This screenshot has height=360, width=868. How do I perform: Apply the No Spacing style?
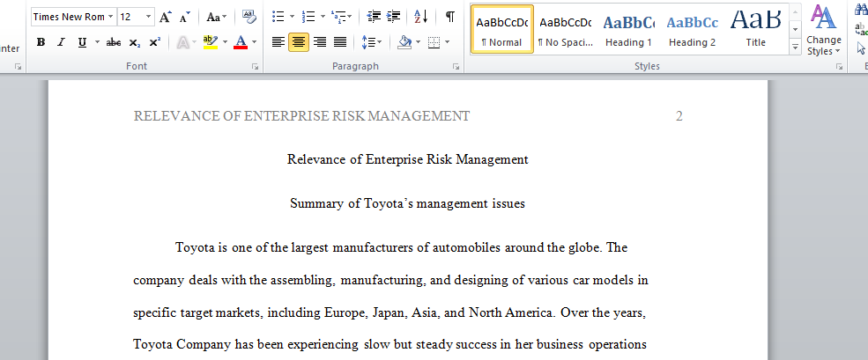tap(565, 29)
